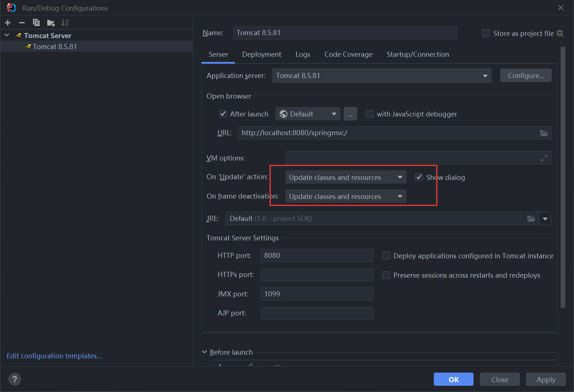Toggle Show dialog checkbox

pyautogui.click(x=419, y=177)
